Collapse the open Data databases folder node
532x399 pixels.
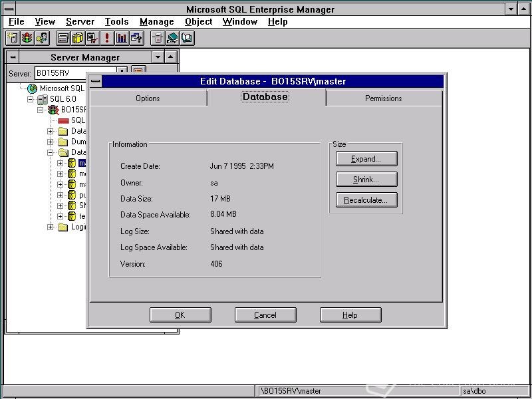51,153
